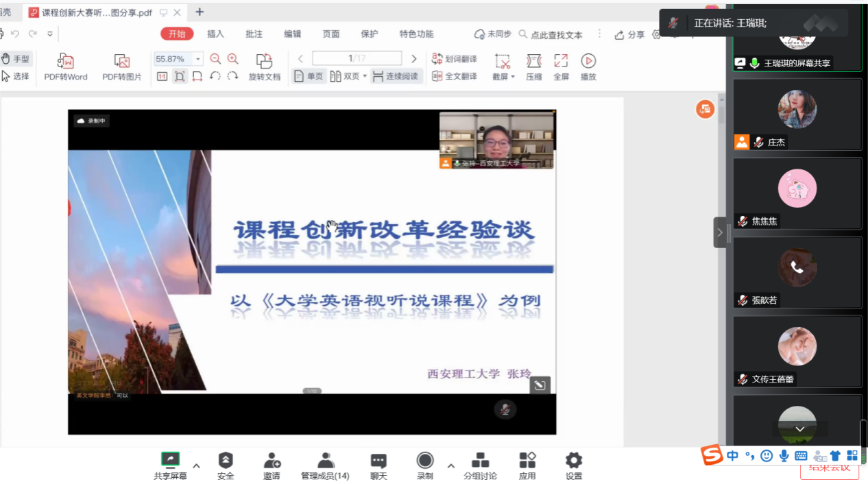The image size is (868, 484).
Task: Open the 安全 security icon in meeting bar
Action: pyautogui.click(x=226, y=466)
